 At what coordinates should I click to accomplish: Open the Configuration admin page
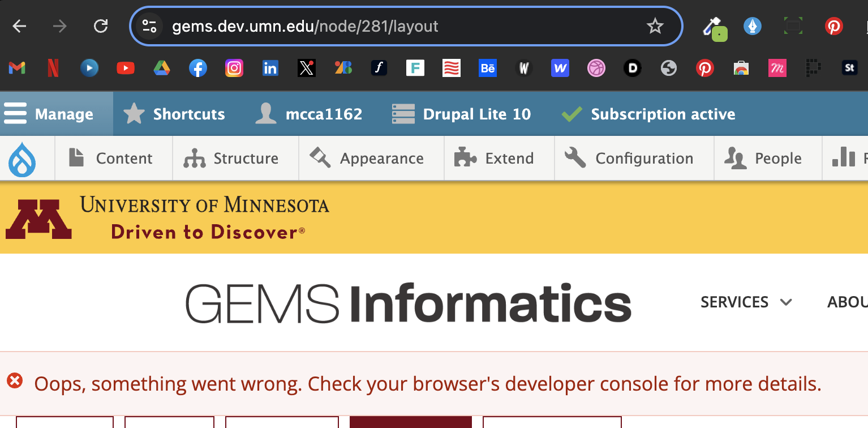(630, 159)
